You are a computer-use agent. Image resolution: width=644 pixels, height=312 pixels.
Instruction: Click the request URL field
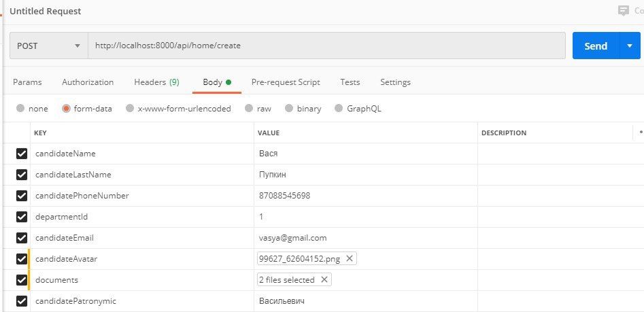(x=326, y=46)
